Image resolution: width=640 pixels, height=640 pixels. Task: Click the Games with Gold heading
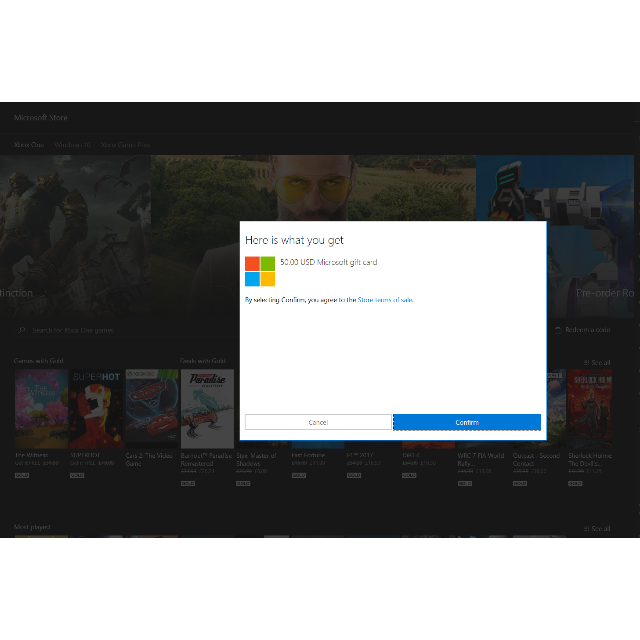[x=39, y=361]
